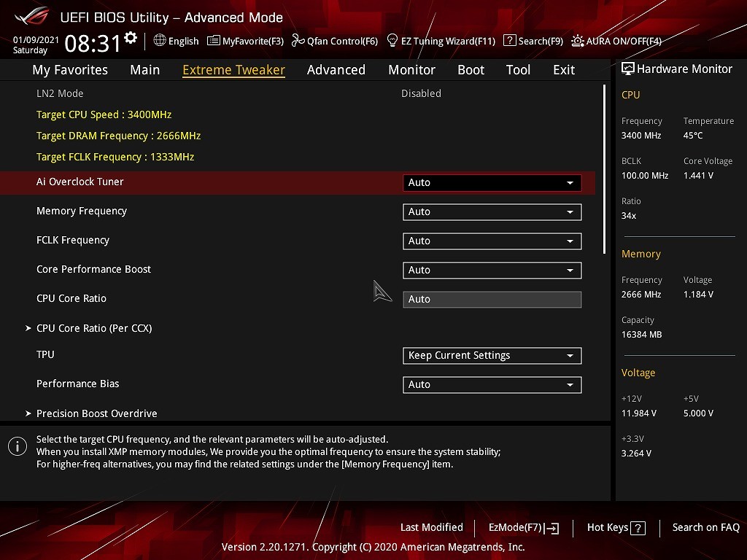Go to the Monitor tab
Viewport: 747px width, 560px height.
point(411,70)
